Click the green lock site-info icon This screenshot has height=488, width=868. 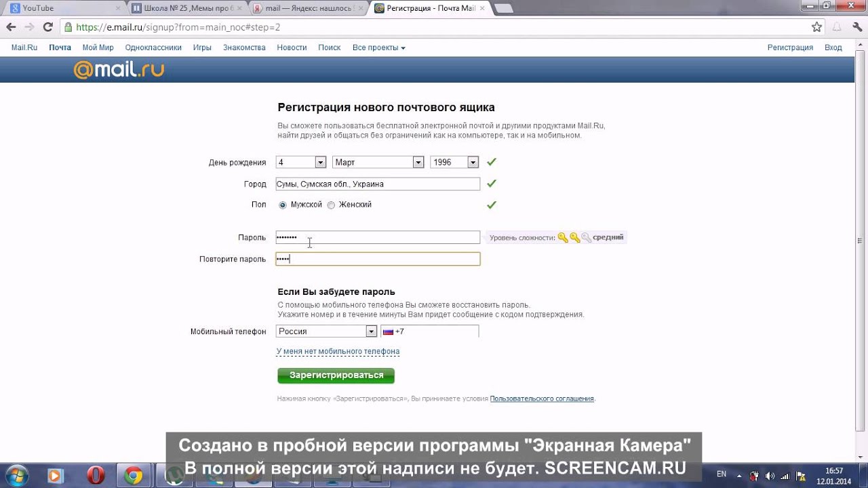(68, 27)
